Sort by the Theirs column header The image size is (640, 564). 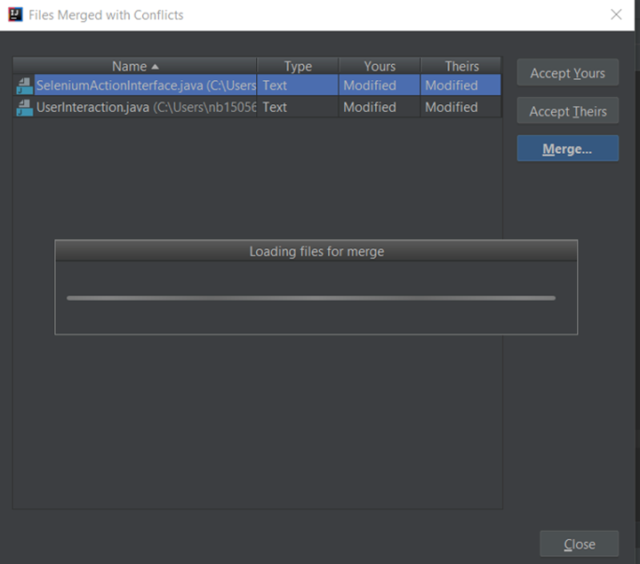[x=461, y=66]
